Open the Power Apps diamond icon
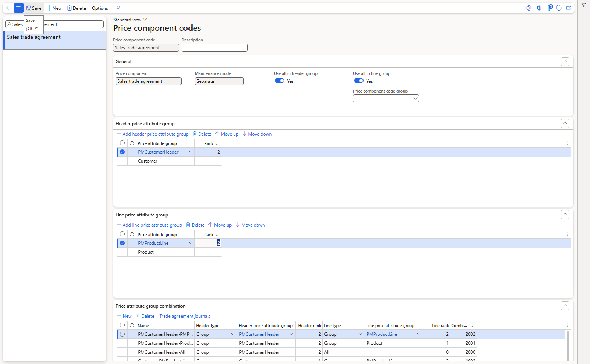The image size is (590, 364). [529, 8]
